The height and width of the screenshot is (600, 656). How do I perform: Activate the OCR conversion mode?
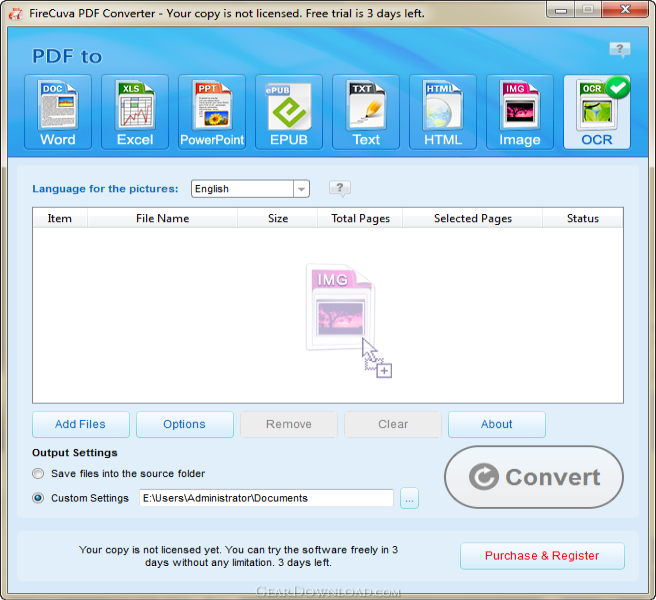[x=597, y=112]
